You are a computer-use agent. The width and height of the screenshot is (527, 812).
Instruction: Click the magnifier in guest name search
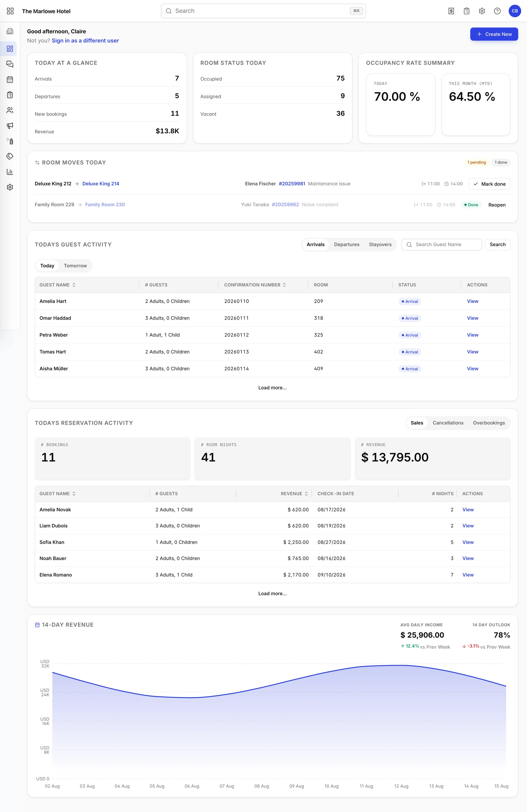pyautogui.click(x=409, y=245)
